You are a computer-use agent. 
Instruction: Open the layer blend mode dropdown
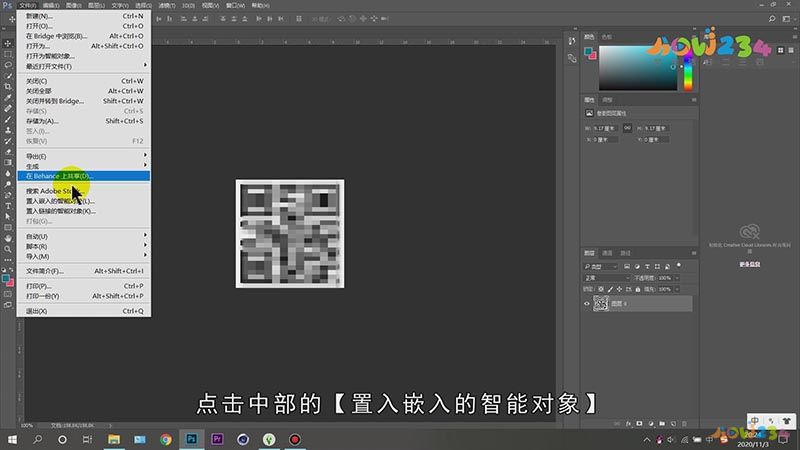coord(607,278)
